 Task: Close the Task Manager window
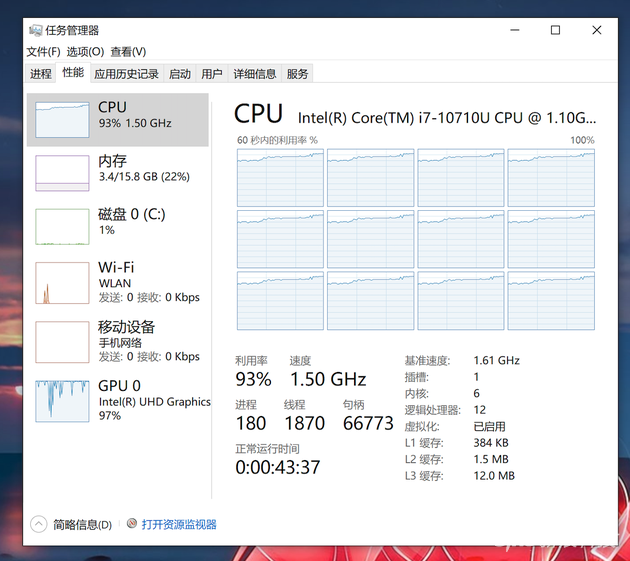pos(597,30)
